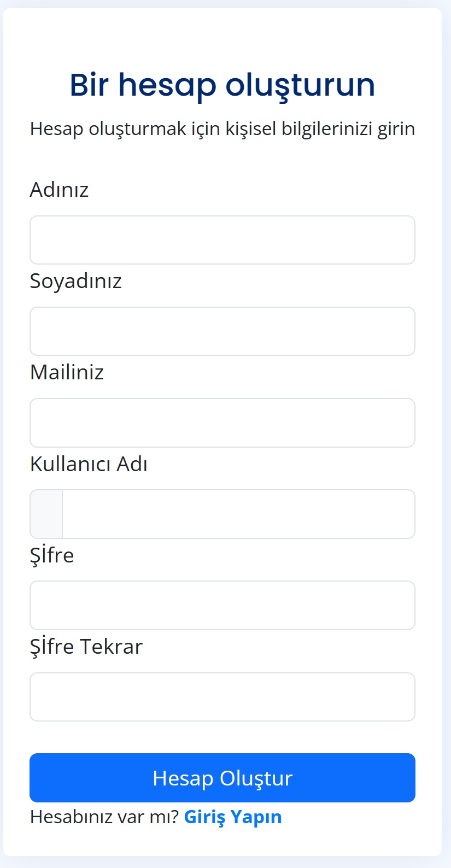Screen dimensions: 451x868
Task: Click the Şifre label text
Action: coord(52,555)
